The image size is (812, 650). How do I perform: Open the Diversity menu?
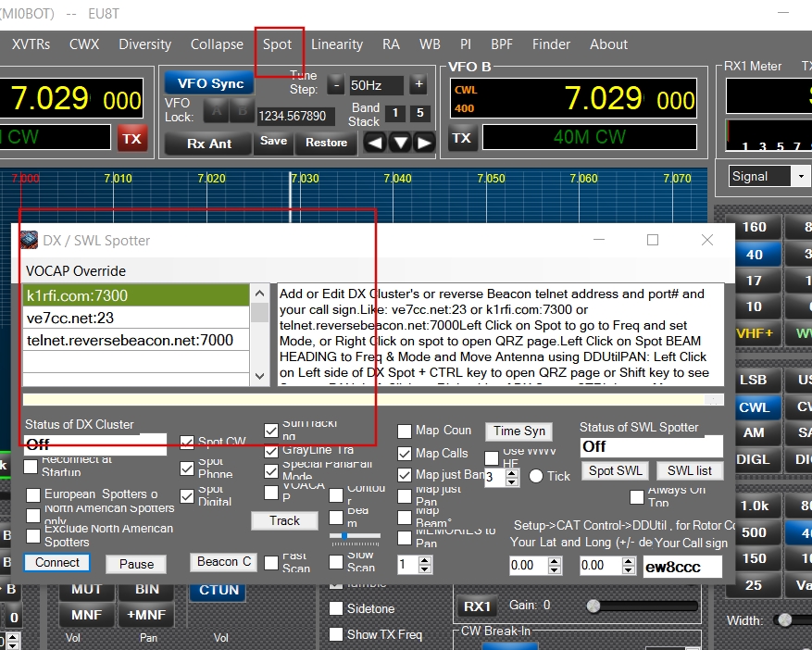click(x=145, y=44)
